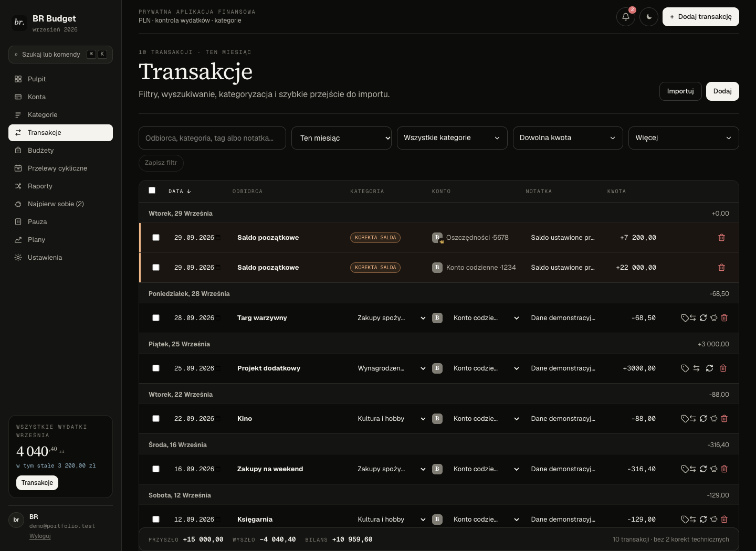Check the Targ warzywny row checkbox

tap(156, 318)
